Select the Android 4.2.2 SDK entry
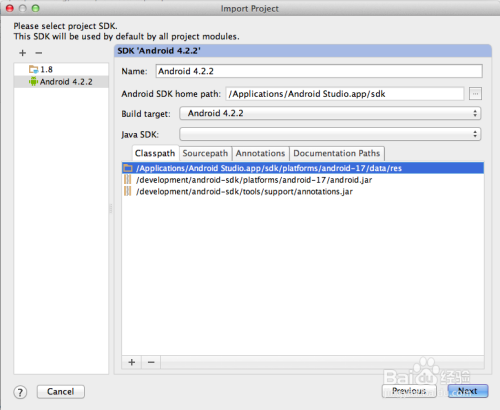Screen dimensions: 500x410 (x=61, y=82)
